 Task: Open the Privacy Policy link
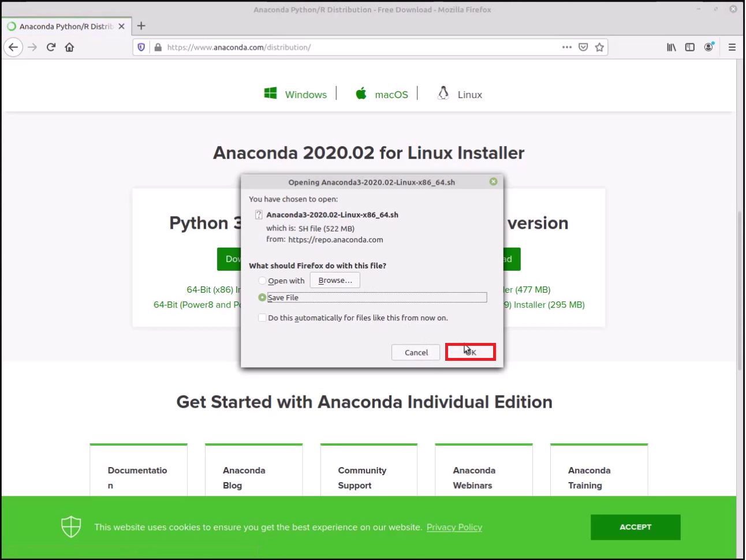pyautogui.click(x=454, y=527)
